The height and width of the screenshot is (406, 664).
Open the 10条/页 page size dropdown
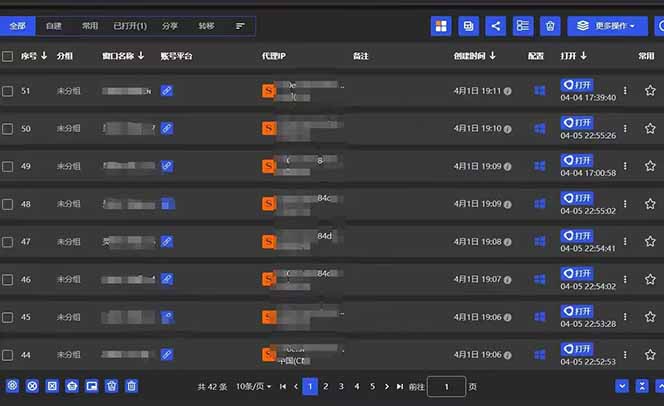pyautogui.click(x=253, y=386)
